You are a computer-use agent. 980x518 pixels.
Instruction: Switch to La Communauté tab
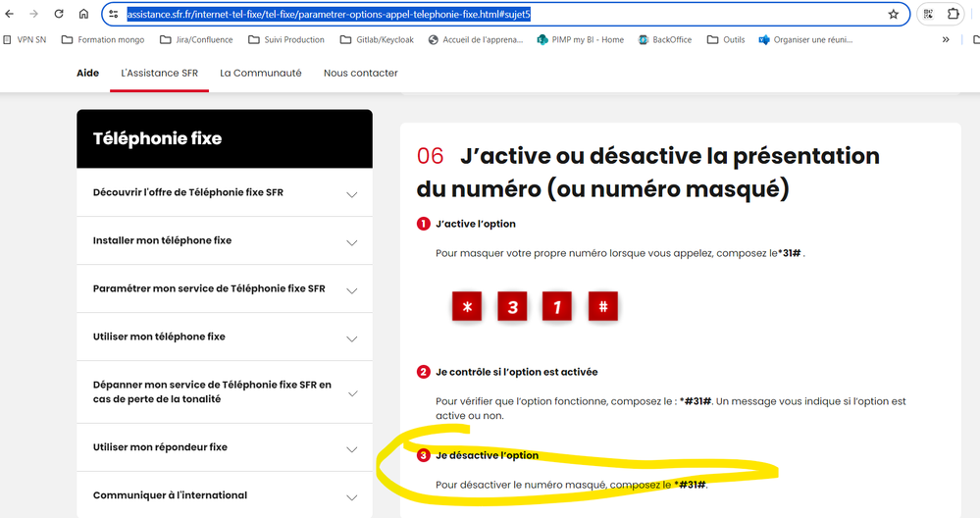261,74
